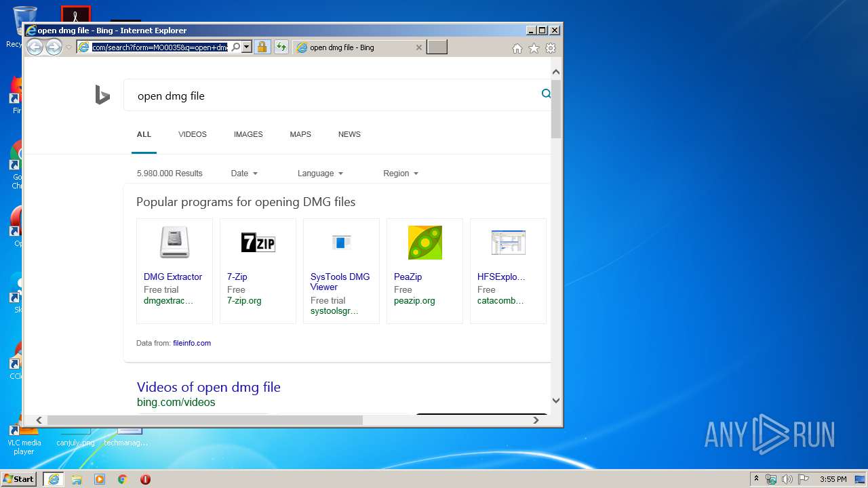Open the File Explorer taskbar icon
Image resolution: width=868 pixels, height=488 pixels.
[x=77, y=479]
